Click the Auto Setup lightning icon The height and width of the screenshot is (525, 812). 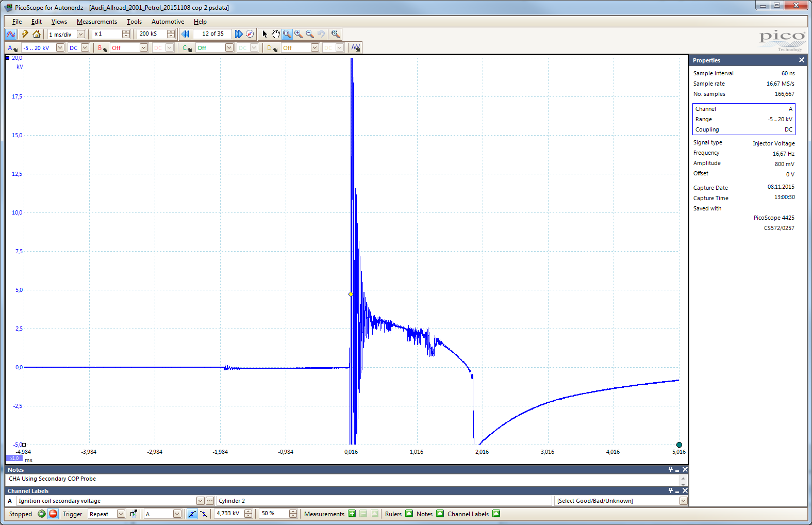[25, 34]
